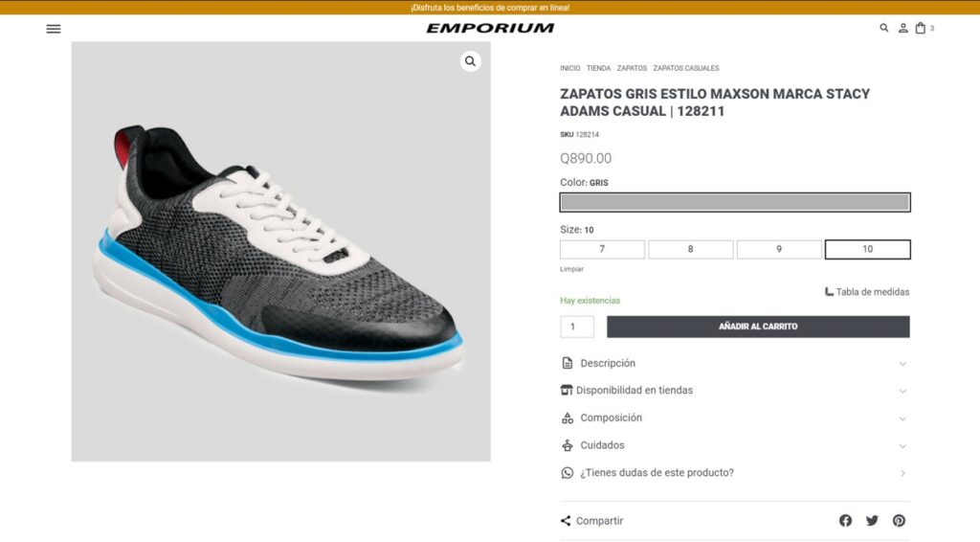Select the GRIS color swatch
This screenshot has height=542, width=980.
[x=735, y=203]
